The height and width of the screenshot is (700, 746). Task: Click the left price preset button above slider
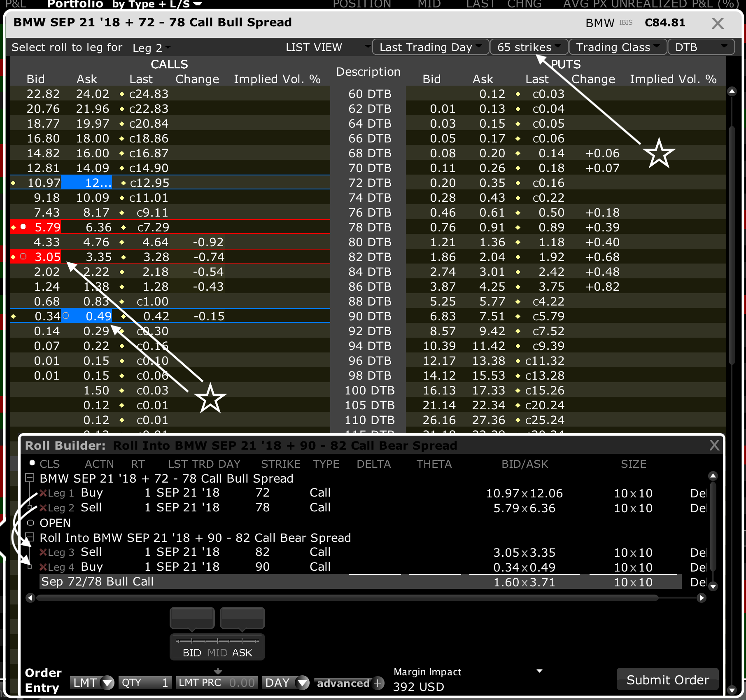[192, 618]
